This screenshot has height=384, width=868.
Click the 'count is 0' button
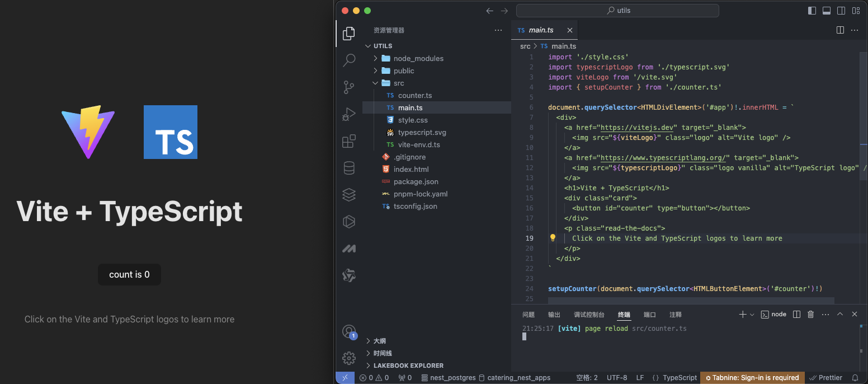129,274
